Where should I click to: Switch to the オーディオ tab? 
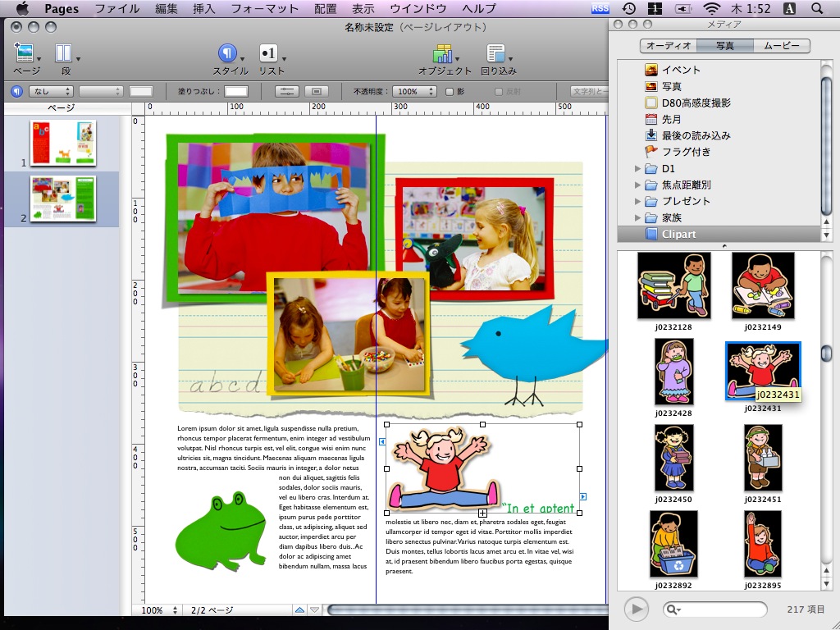[669, 46]
